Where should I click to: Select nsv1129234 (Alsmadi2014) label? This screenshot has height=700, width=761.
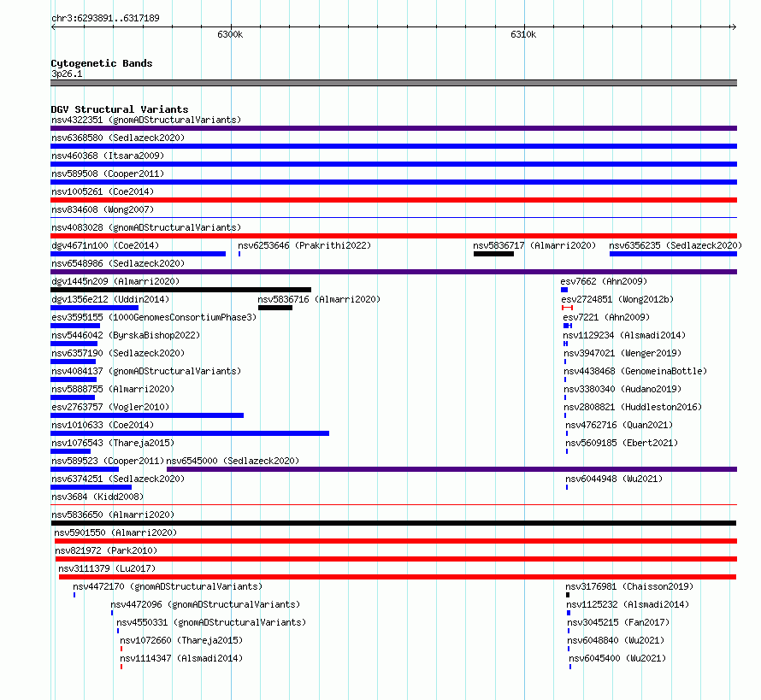coord(624,335)
